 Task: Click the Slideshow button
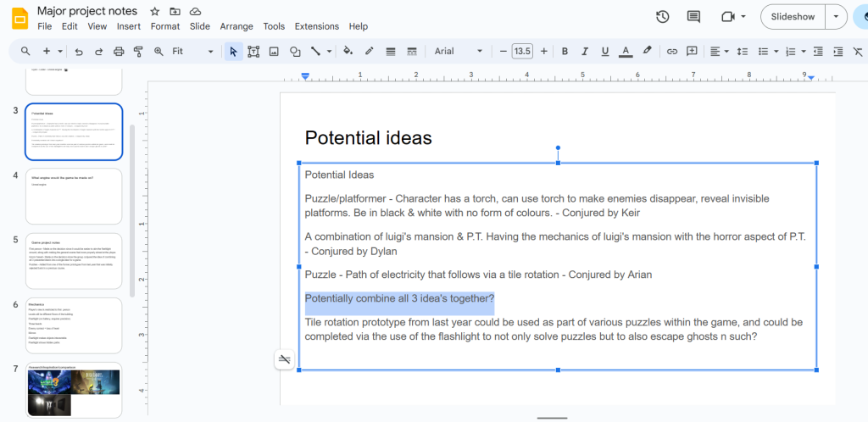click(x=793, y=17)
